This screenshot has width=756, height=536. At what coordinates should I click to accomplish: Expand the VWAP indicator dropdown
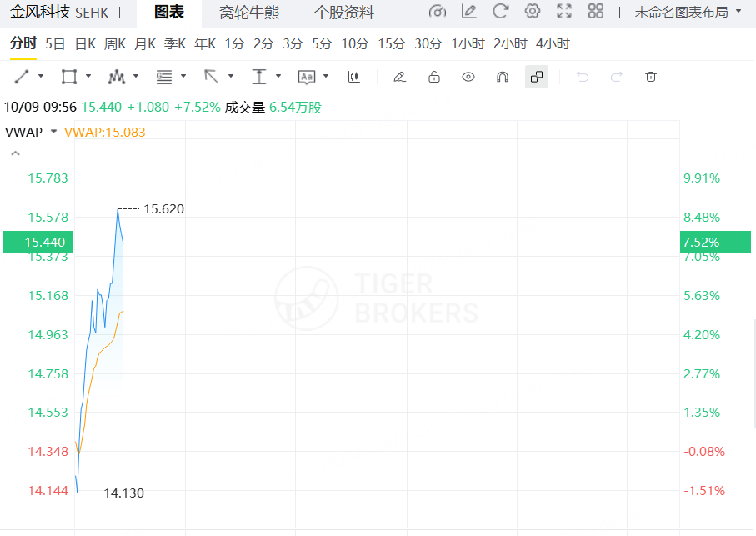coord(54,132)
